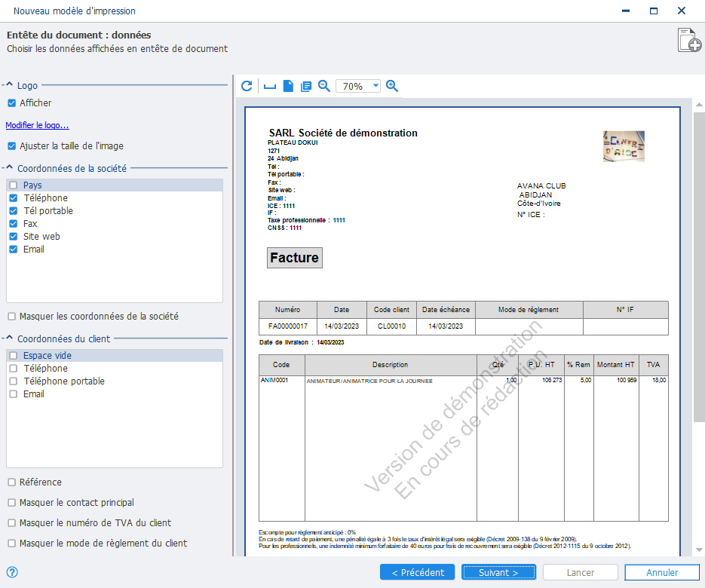Refresh the print preview

click(x=247, y=86)
